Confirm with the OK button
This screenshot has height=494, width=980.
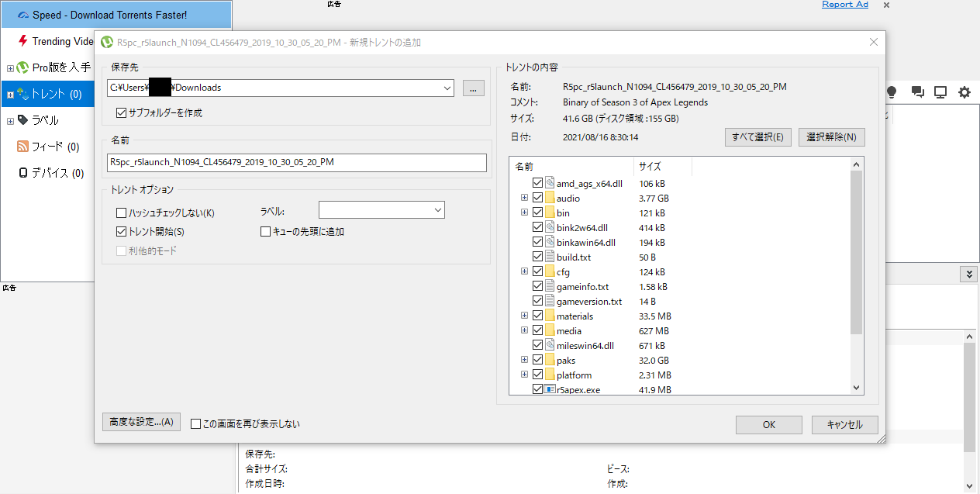tap(769, 424)
